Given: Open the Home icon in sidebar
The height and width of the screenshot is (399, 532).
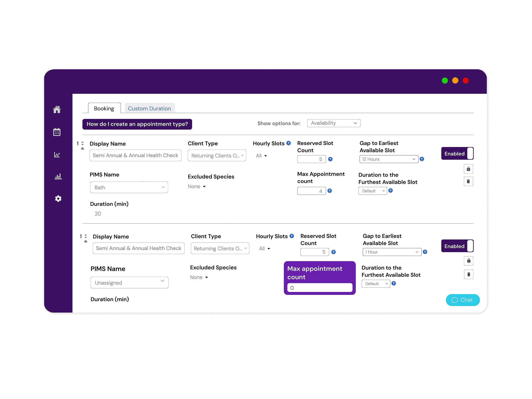Looking at the screenshot, I should 57,109.
